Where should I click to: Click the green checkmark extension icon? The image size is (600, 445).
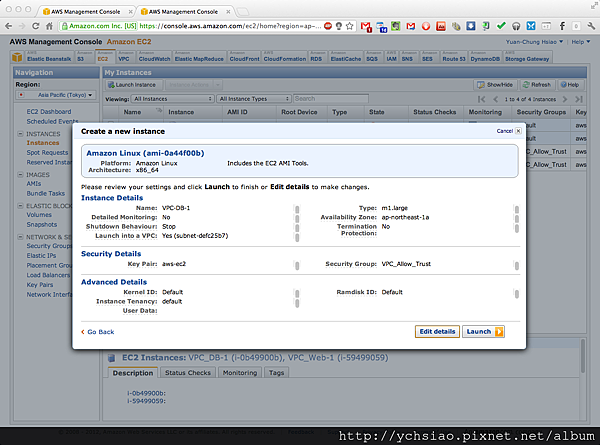(501, 26)
